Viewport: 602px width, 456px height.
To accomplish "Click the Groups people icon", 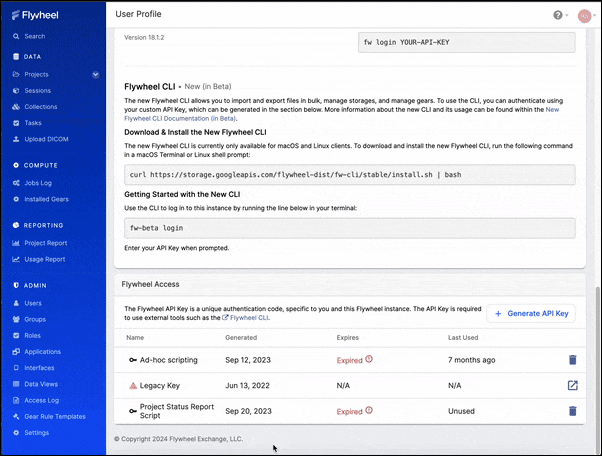I will pos(16,319).
